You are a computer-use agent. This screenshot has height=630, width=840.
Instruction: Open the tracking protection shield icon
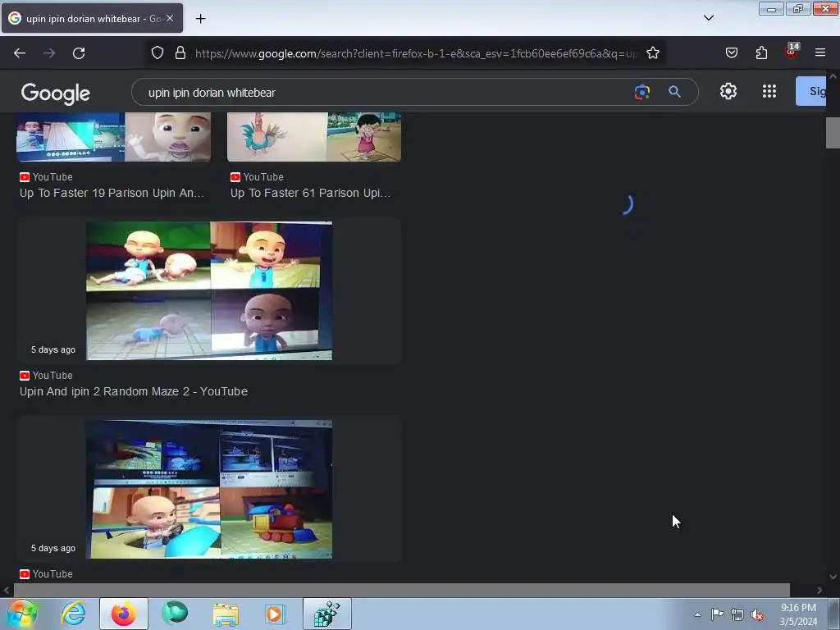pos(157,53)
